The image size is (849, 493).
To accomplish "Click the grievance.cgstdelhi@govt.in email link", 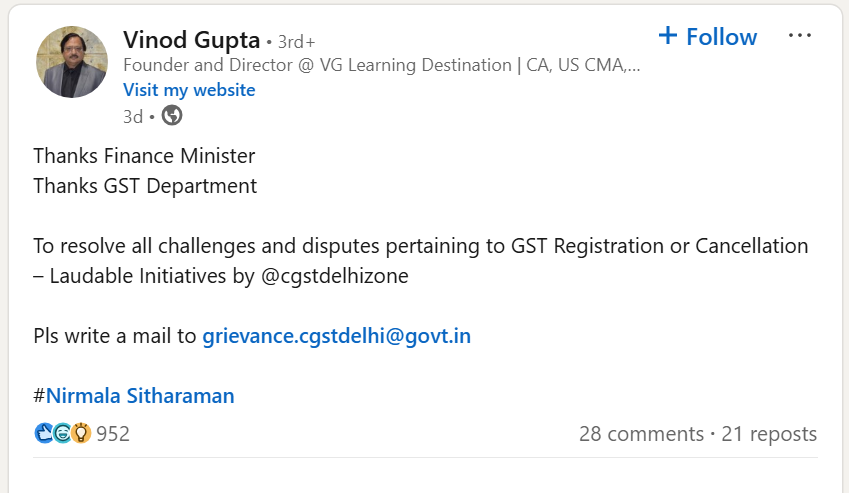I will tap(336, 336).
